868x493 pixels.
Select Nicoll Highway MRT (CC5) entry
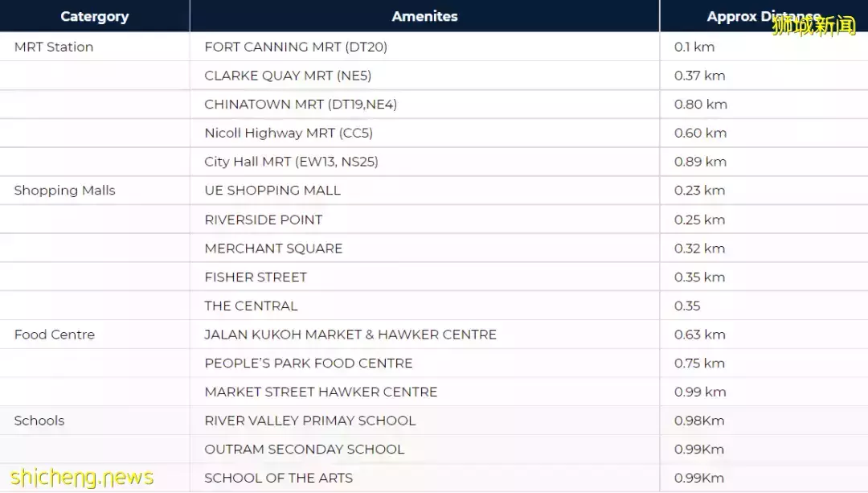pos(289,134)
